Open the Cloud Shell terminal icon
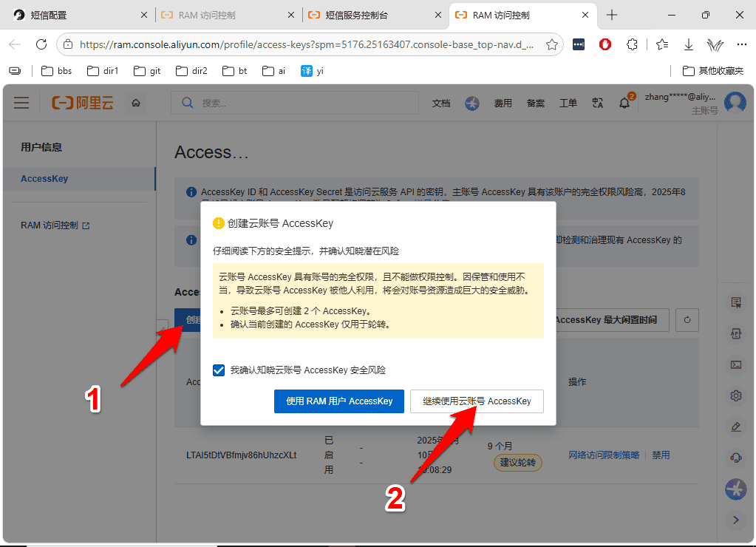756x547 pixels. pyautogui.click(x=736, y=364)
